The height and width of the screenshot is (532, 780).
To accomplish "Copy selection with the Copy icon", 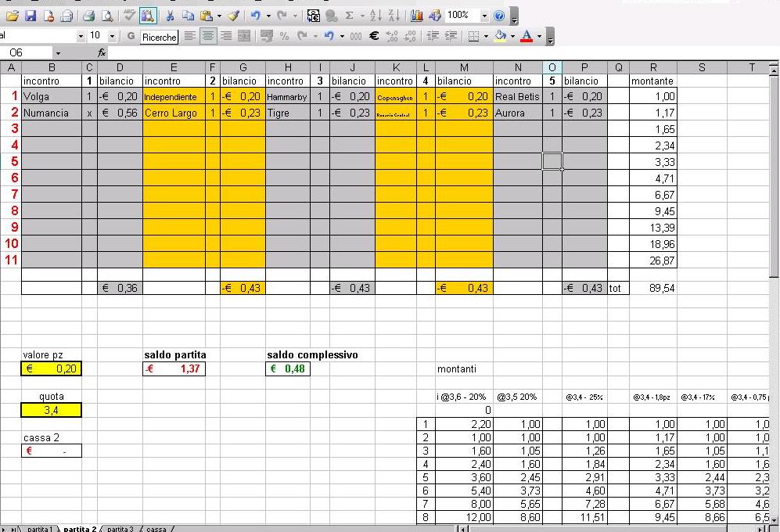I will tap(188, 16).
